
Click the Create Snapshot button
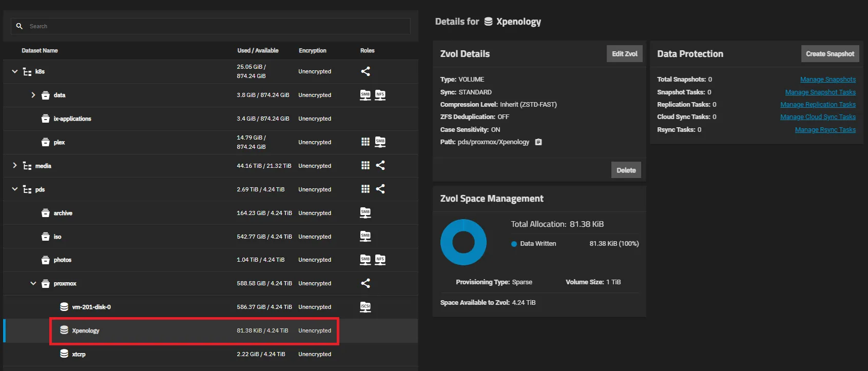coord(830,54)
